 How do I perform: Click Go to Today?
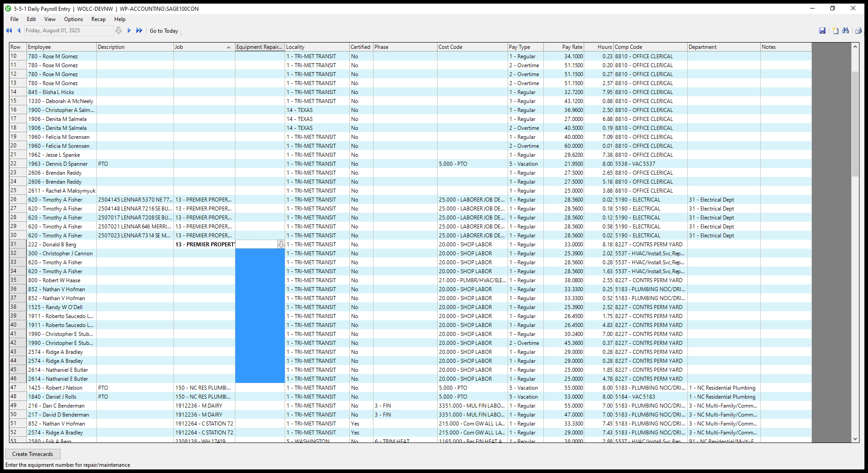164,31
